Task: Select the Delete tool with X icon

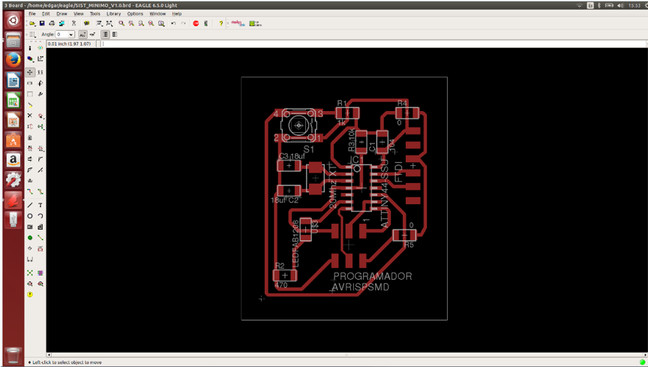Action: (30, 116)
